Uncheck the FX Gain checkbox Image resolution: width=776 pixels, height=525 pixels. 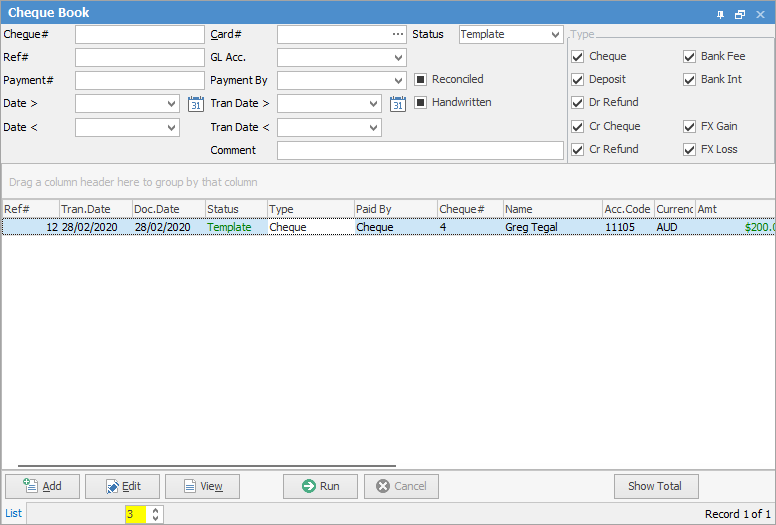point(689,126)
